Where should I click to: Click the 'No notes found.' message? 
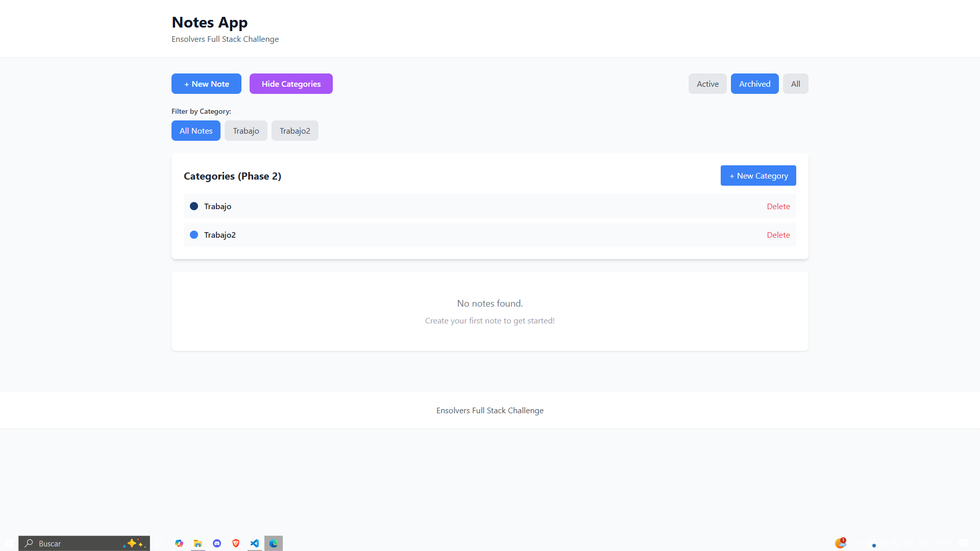(x=490, y=304)
